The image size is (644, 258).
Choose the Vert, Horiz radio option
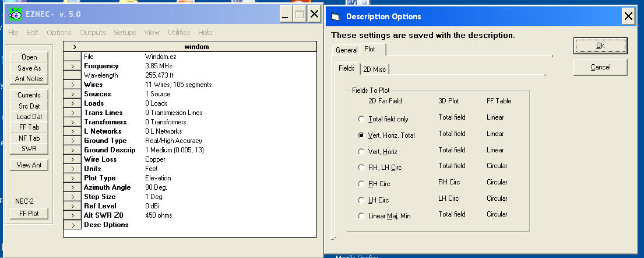click(361, 152)
